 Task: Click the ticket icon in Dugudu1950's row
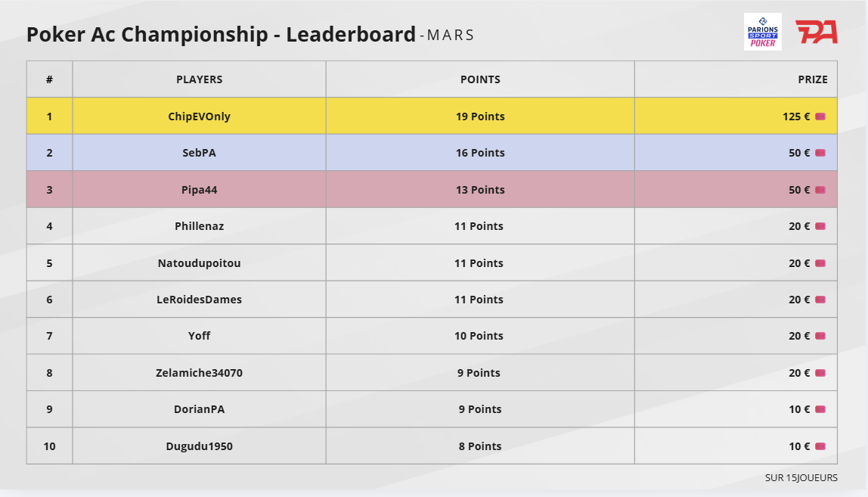[820, 446]
